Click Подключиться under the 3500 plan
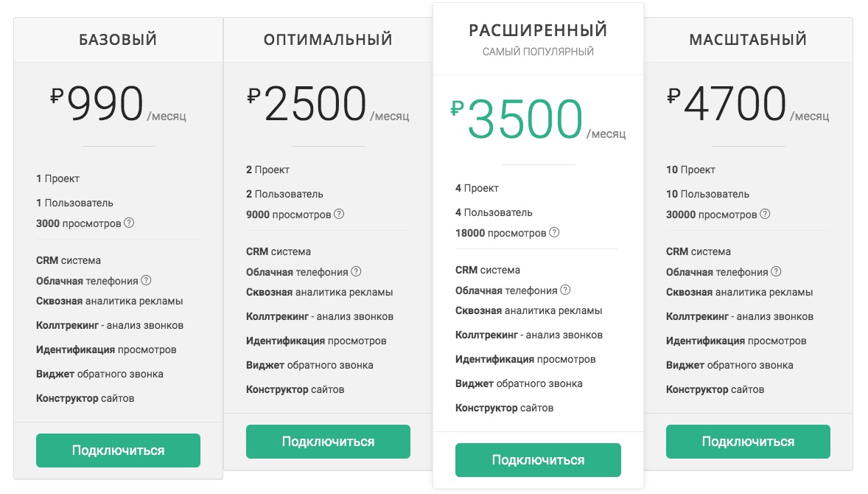The width and height of the screenshot is (868, 494). (x=538, y=459)
